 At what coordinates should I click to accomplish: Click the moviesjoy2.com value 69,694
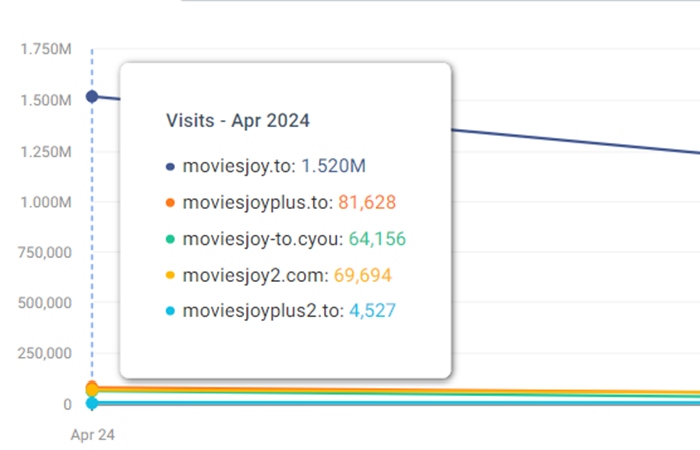pyautogui.click(x=362, y=275)
